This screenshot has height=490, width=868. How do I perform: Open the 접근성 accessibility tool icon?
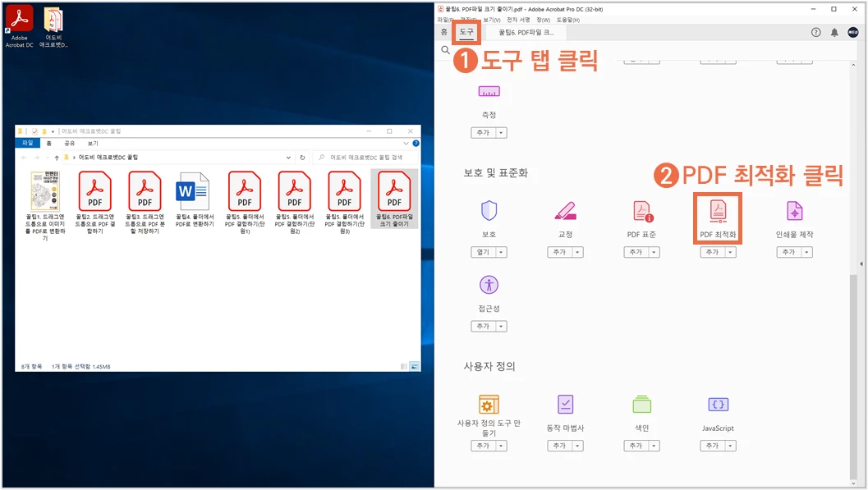(x=489, y=285)
